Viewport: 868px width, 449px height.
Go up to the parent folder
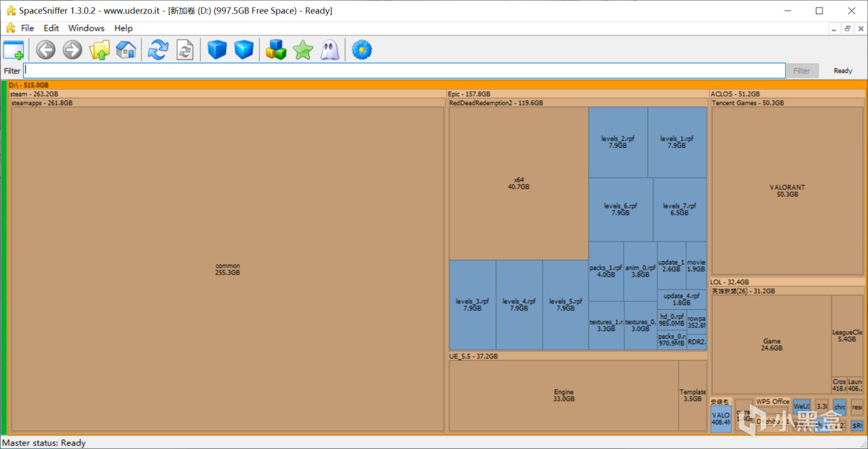(99, 50)
